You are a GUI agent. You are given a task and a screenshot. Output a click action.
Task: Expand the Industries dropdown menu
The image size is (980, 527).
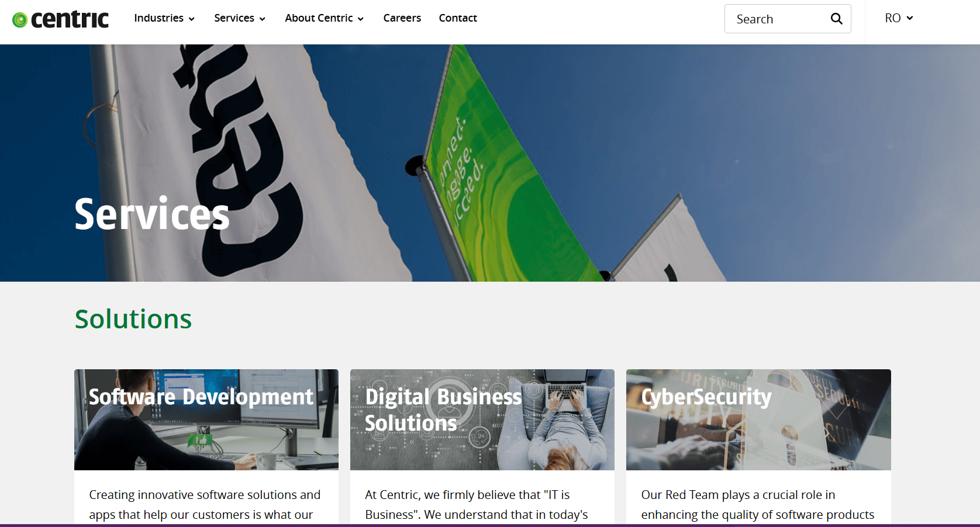164,18
